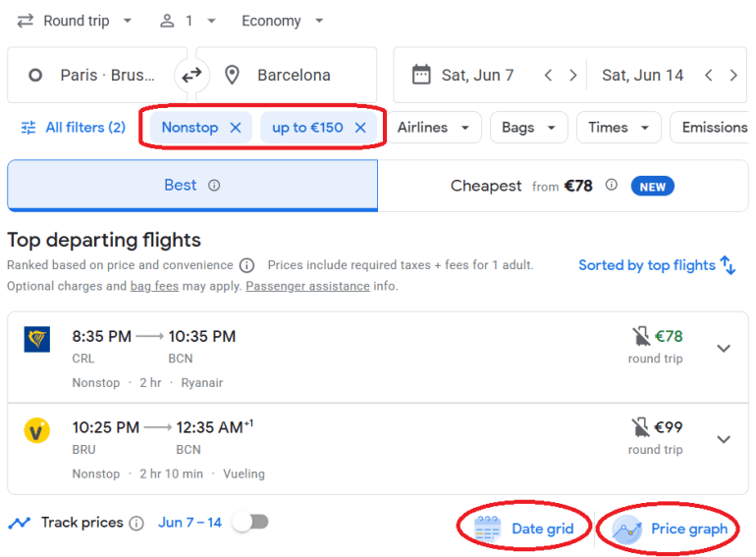
Task: Switch to the Cheapest tab
Action: pyautogui.click(x=562, y=186)
